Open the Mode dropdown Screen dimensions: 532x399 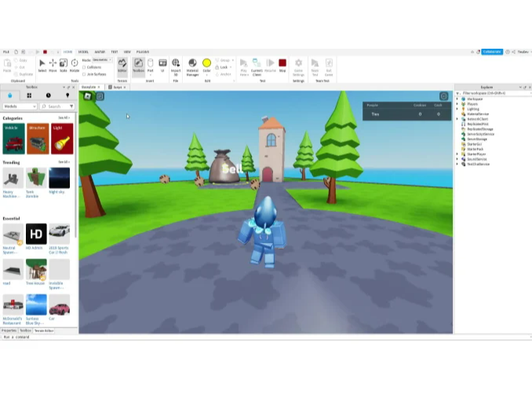102,60
